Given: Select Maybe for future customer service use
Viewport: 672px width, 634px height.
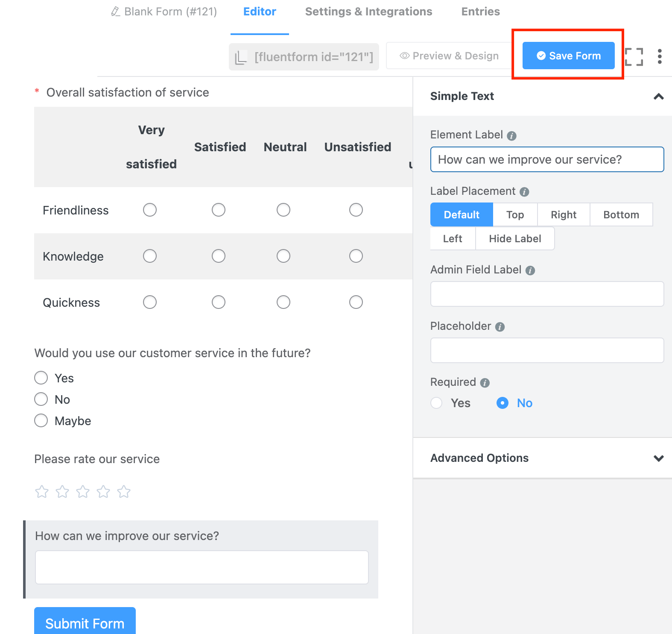Looking at the screenshot, I should click(x=41, y=421).
